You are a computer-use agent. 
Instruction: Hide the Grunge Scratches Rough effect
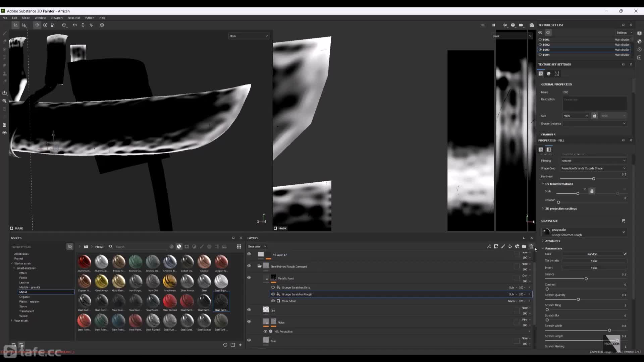pyautogui.click(x=273, y=294)
